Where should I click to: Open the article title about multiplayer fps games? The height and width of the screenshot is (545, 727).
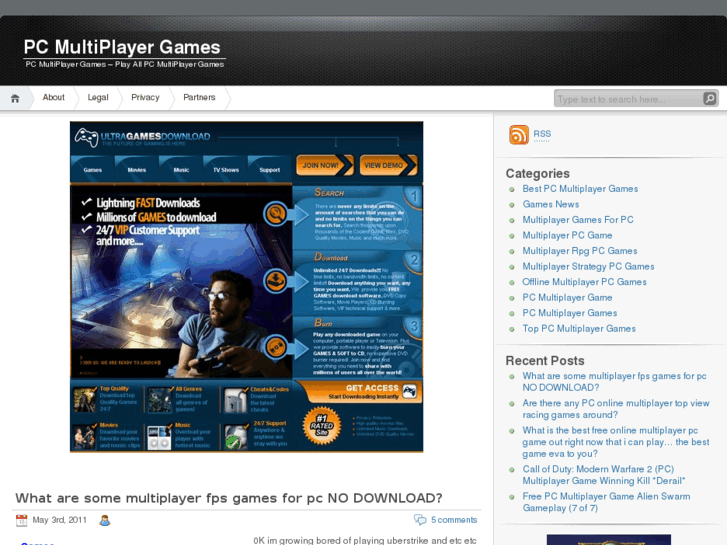tap(229, 498)
